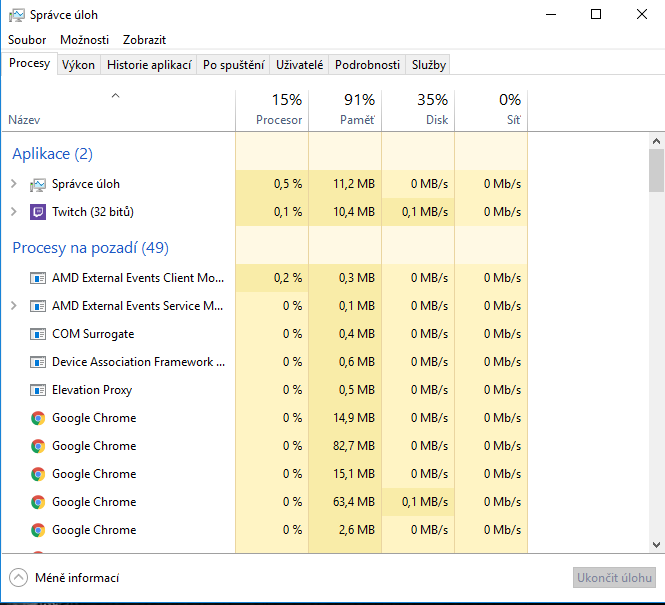Image resolution: width=665 pixels, height=605 pixels.
Task: Click the COM Surrogate process icon
Action: [38, 334]
